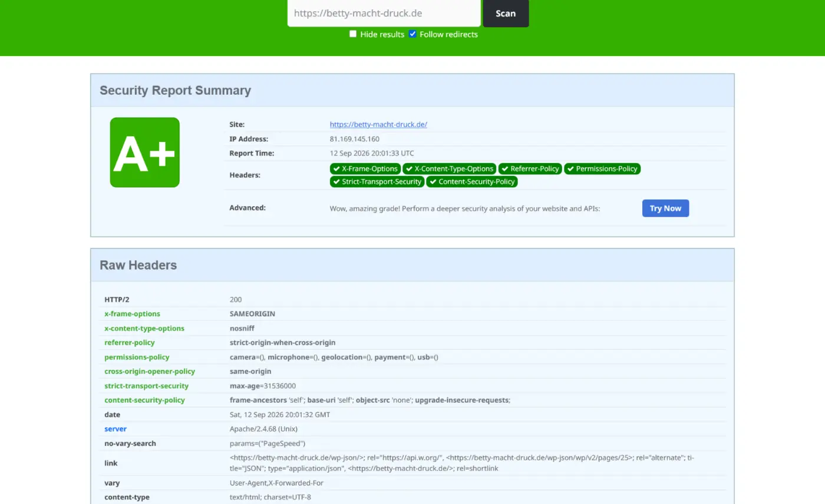Viewport: 825px width, 504px height.
Task: Click the A+ grade badge
Action: (145, 152)
